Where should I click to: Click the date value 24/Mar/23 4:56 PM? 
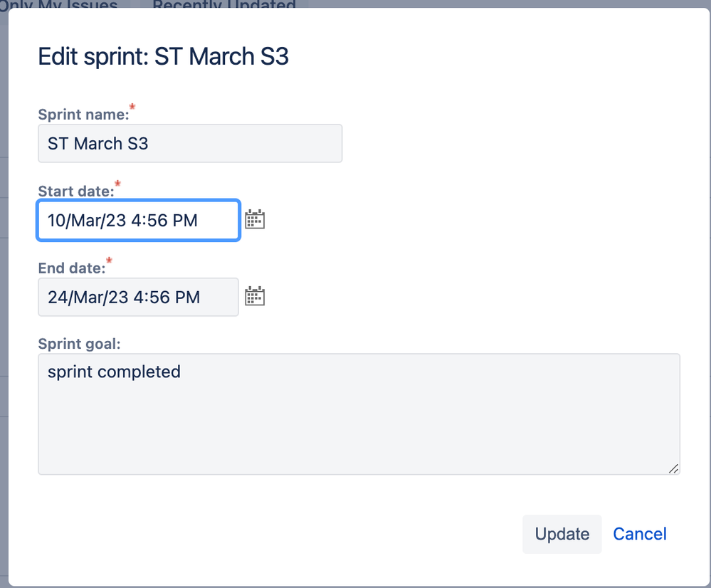pos(122,297)
